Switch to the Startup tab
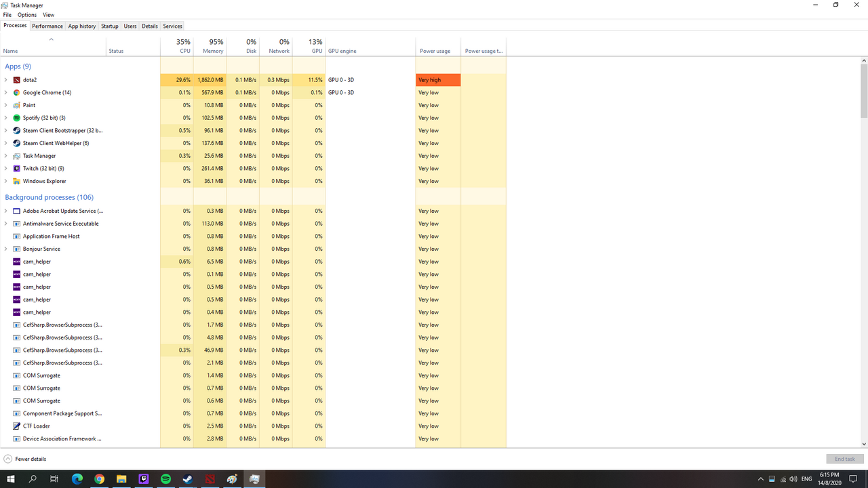Image resolution: width=868 pixels, height=488 pixels. pos(110,26)
